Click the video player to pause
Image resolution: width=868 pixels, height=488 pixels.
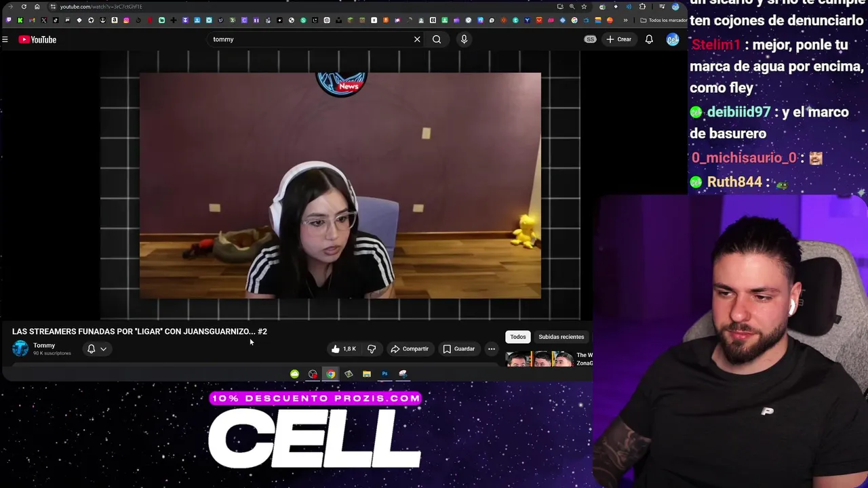(340, 185)
